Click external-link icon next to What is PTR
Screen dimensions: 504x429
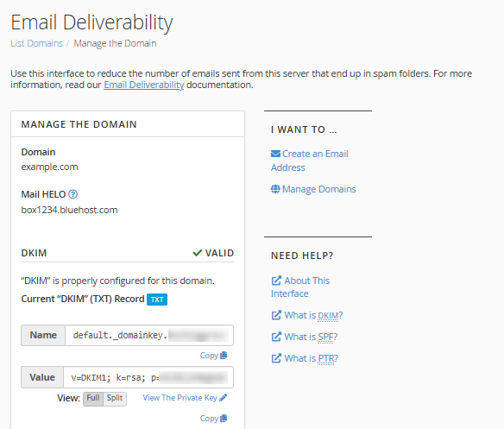point(276,358)
